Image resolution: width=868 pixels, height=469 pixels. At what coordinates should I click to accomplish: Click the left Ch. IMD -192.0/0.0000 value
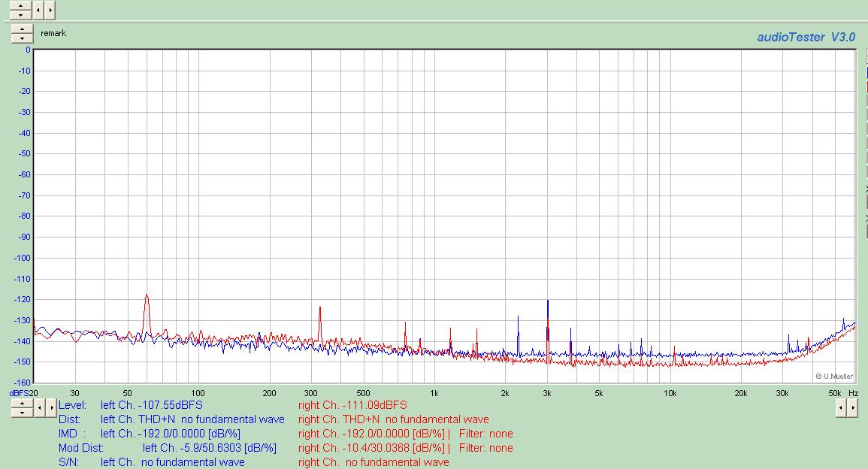click(x=171, y=434)
